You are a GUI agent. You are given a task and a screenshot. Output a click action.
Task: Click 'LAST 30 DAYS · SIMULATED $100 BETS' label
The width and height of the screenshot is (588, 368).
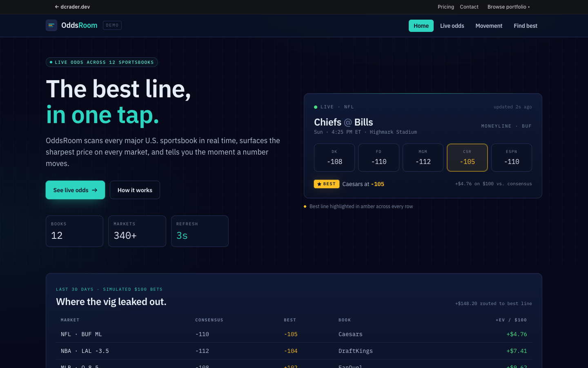pos(109,289)
